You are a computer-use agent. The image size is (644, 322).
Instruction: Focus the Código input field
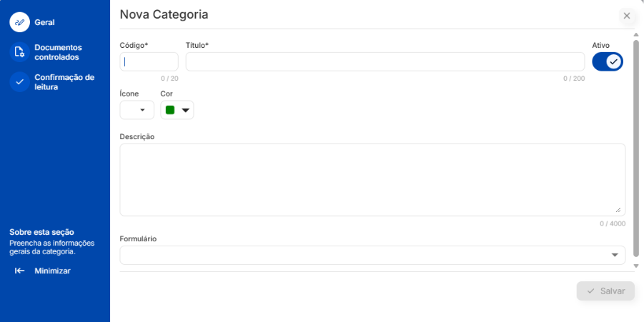coord(149,62)
